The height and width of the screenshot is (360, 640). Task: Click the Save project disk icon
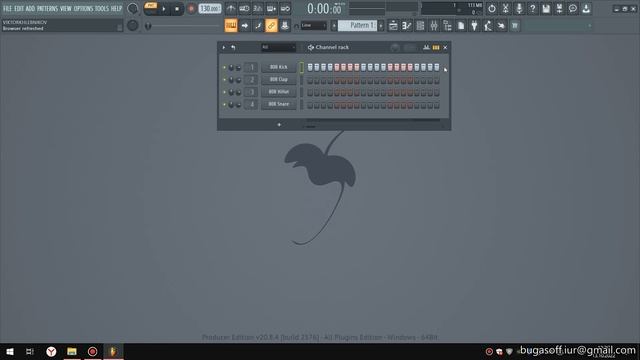coord(546,9)
